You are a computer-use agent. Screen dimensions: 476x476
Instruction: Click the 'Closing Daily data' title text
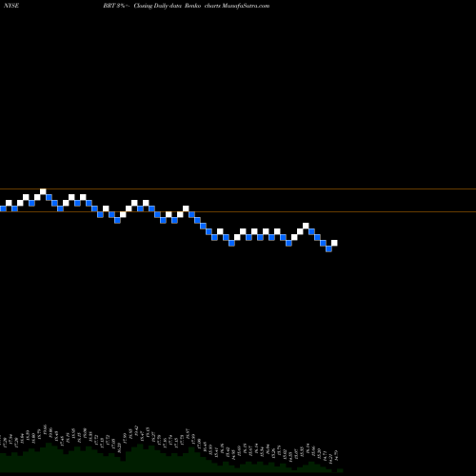click(x=157, y=6)
